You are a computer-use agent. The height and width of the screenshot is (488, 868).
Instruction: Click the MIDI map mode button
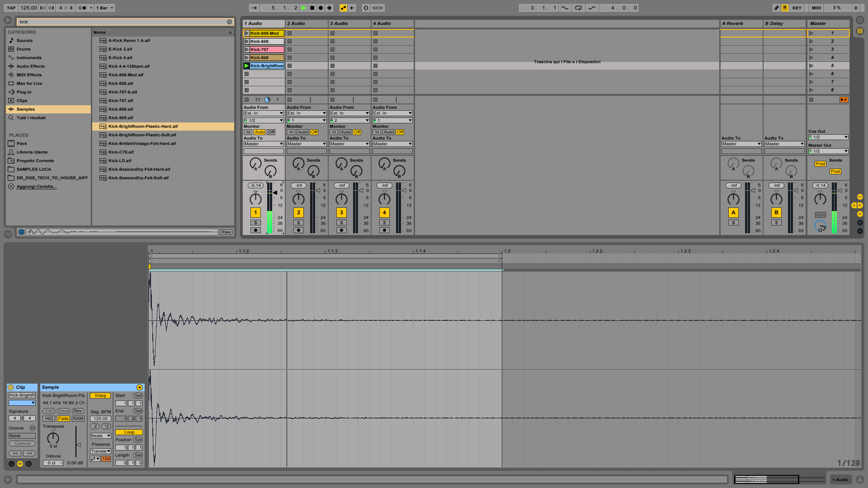816,8
